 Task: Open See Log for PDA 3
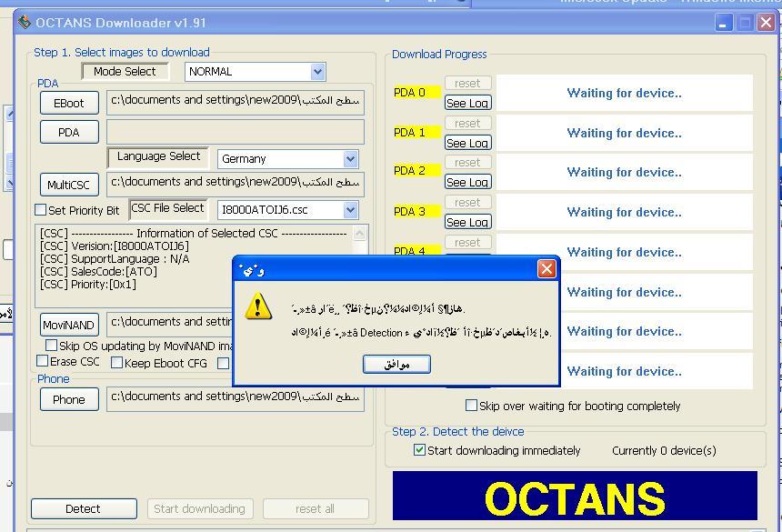467,222
